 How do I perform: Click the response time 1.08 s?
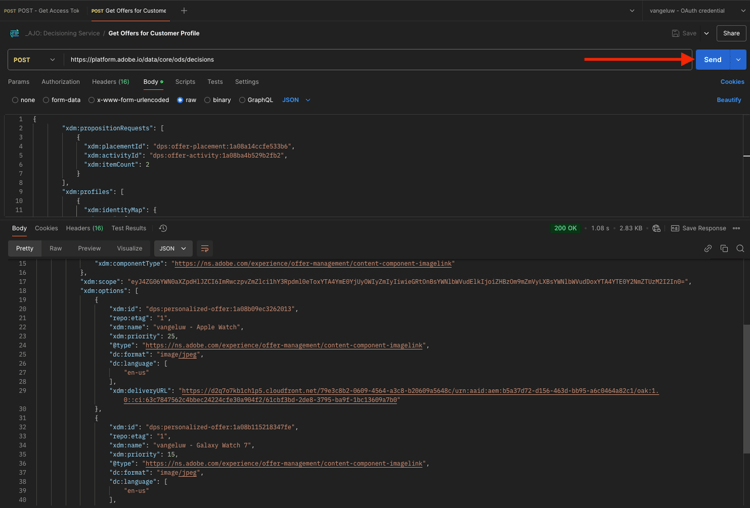click(600, 228)
